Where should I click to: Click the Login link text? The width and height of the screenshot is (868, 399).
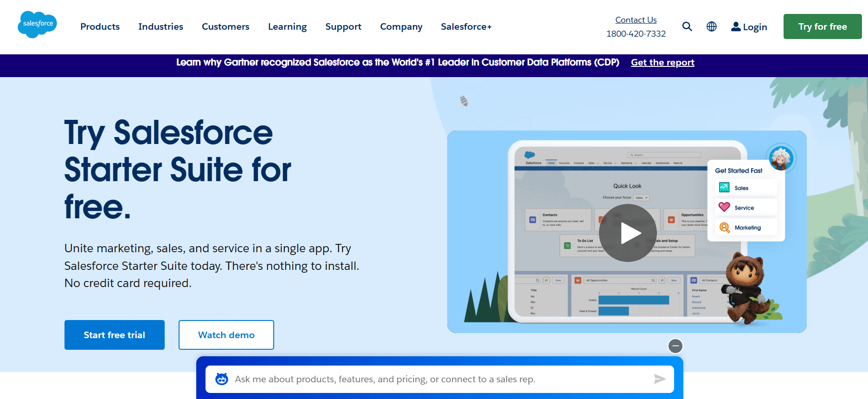(755, 27)
